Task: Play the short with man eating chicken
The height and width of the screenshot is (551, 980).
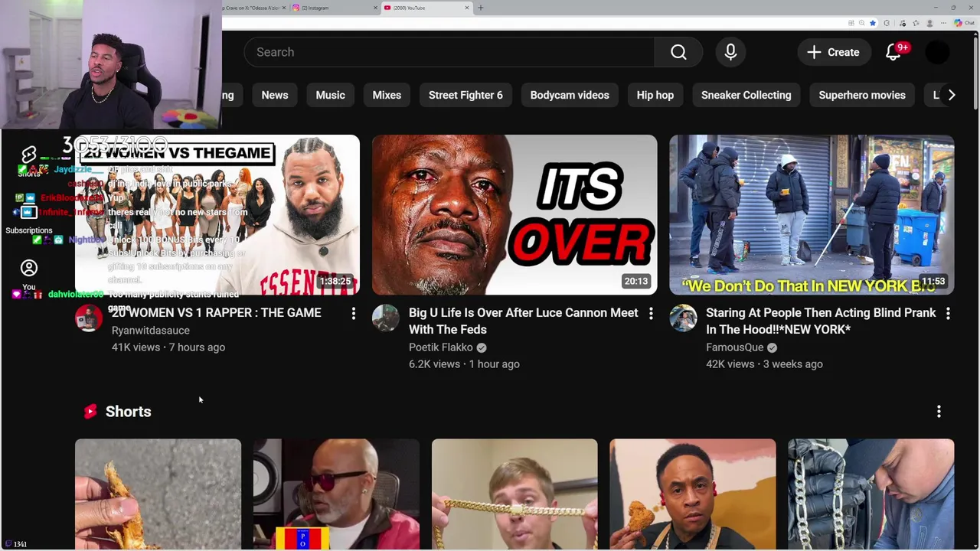Action: [693, 494]
